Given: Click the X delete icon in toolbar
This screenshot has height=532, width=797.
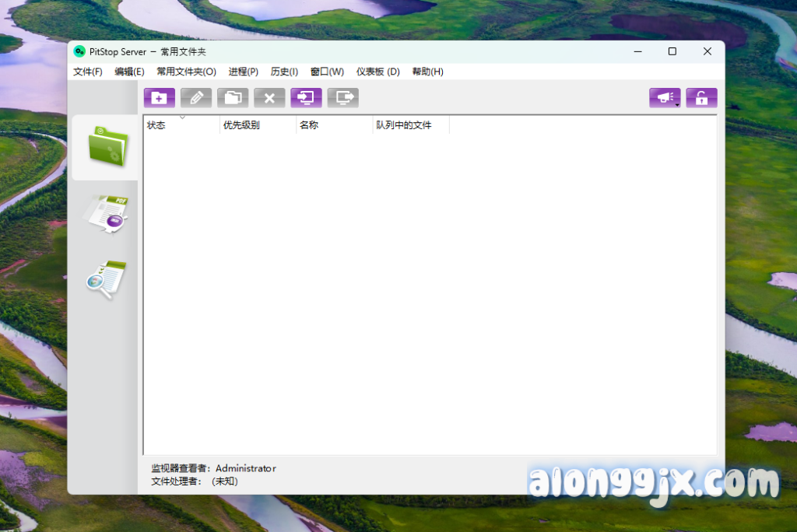Looking at the screenshot, I should [x=269, y=98].
